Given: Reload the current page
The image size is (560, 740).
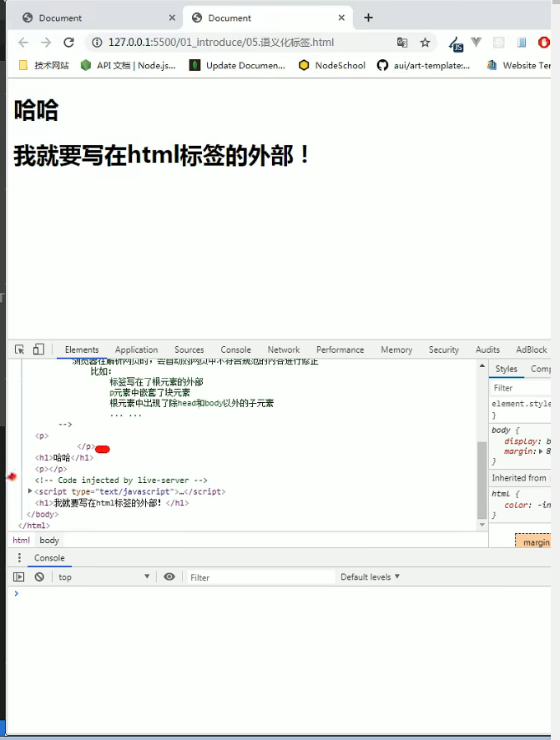Looking at the screenshot, I should tap(69, 43).
